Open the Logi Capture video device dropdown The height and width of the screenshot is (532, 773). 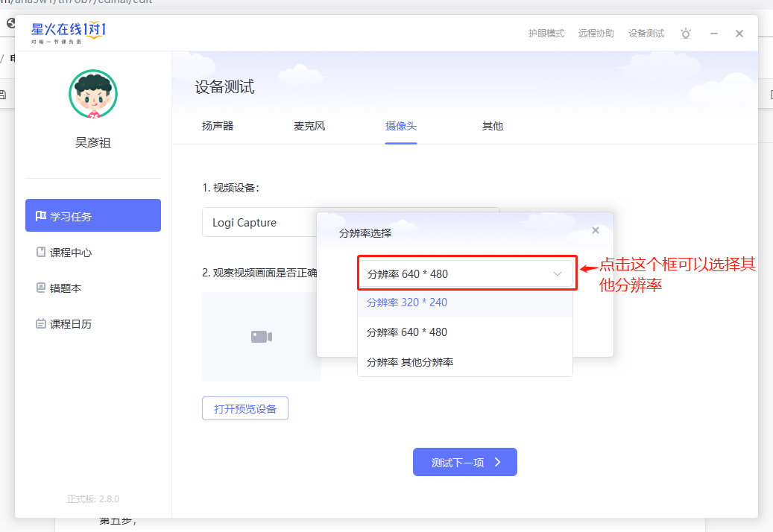tap(260, 222)
